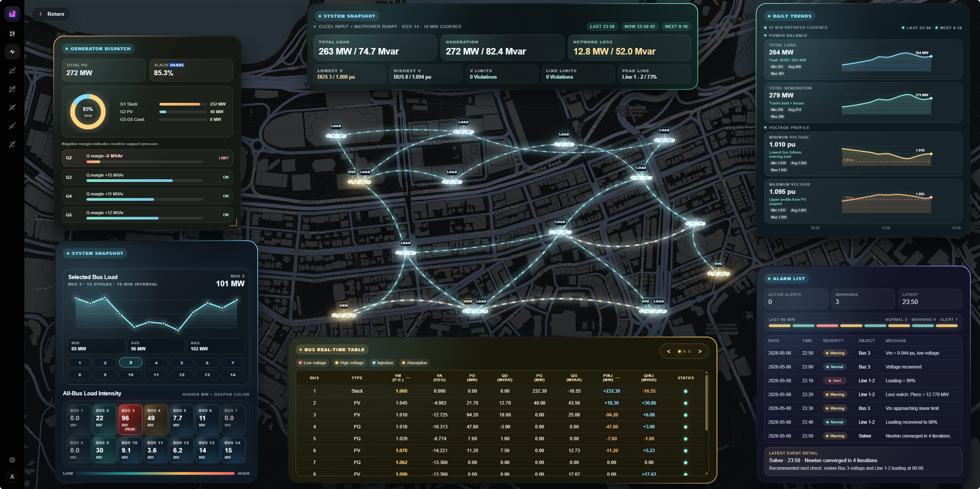Click the Daily Trends panel header
Screen dimensions: 980x489
790,16
